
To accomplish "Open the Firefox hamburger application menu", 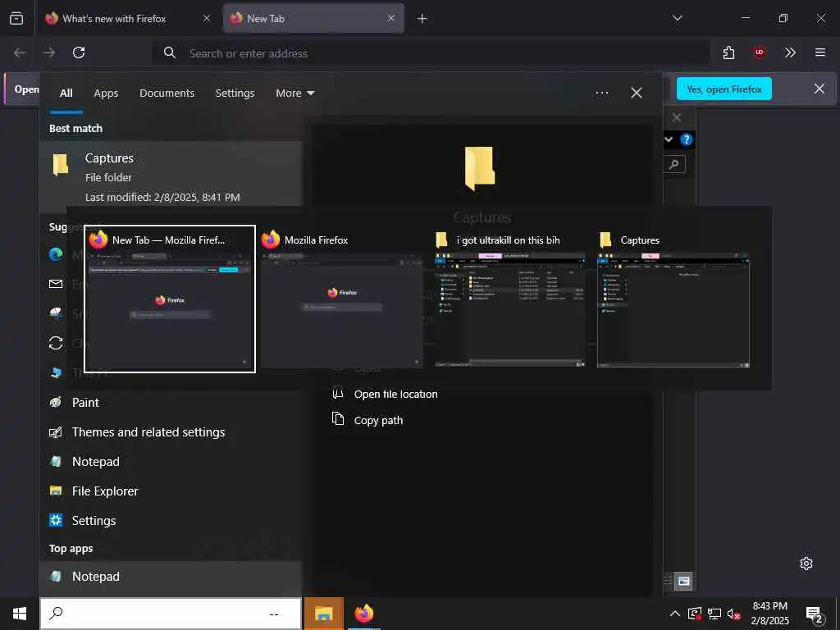I will click(x=820, y=52).
